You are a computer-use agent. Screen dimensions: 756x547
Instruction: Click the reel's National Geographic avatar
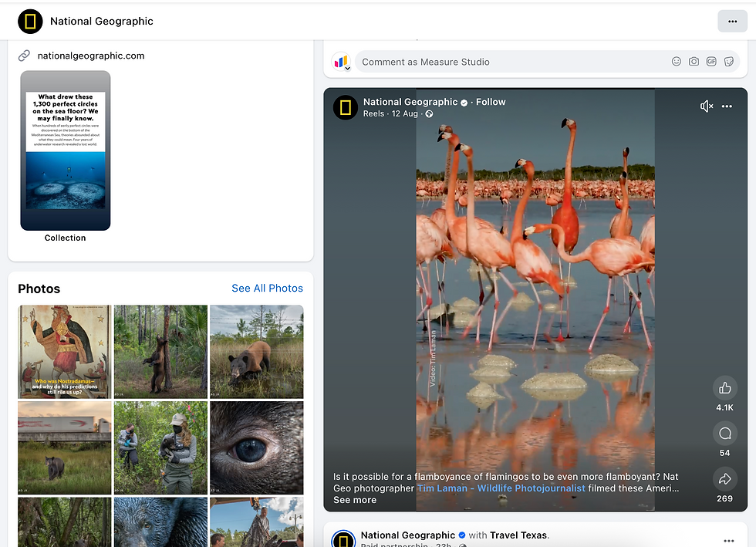point(346,107)
